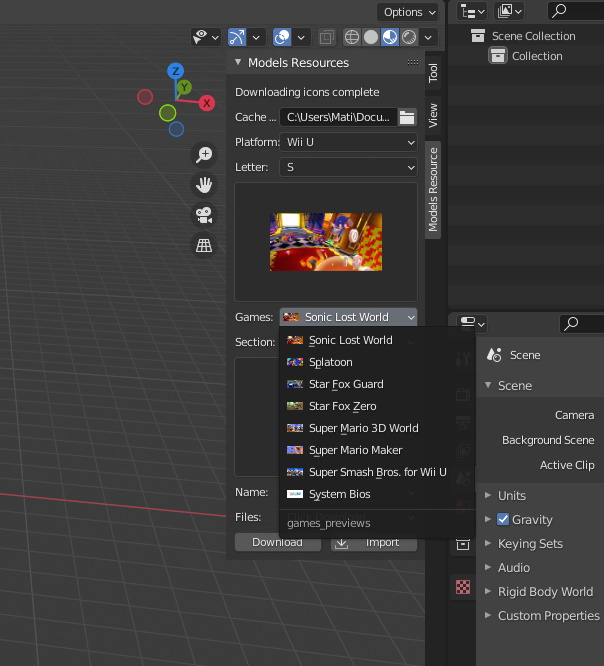Click the Sonic Lost World preview thumbnail
This screenshot has height=666, width=604.
click(x=326, y=242)
